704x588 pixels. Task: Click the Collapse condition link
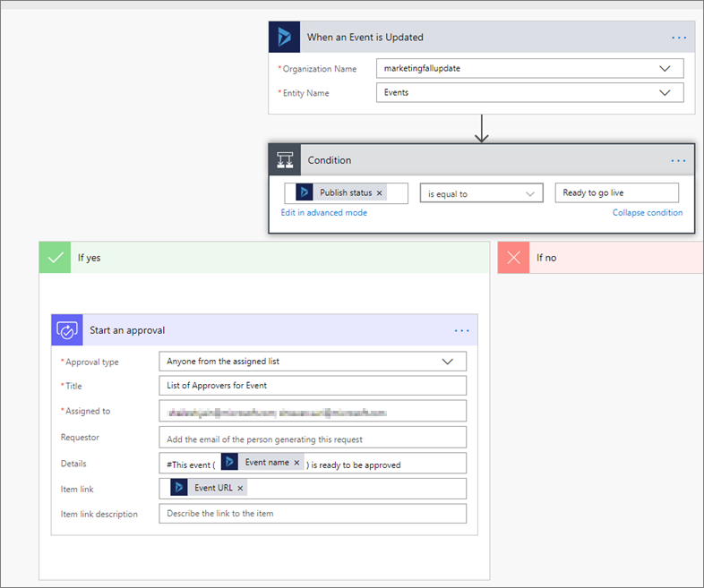(x=648, y=213)
